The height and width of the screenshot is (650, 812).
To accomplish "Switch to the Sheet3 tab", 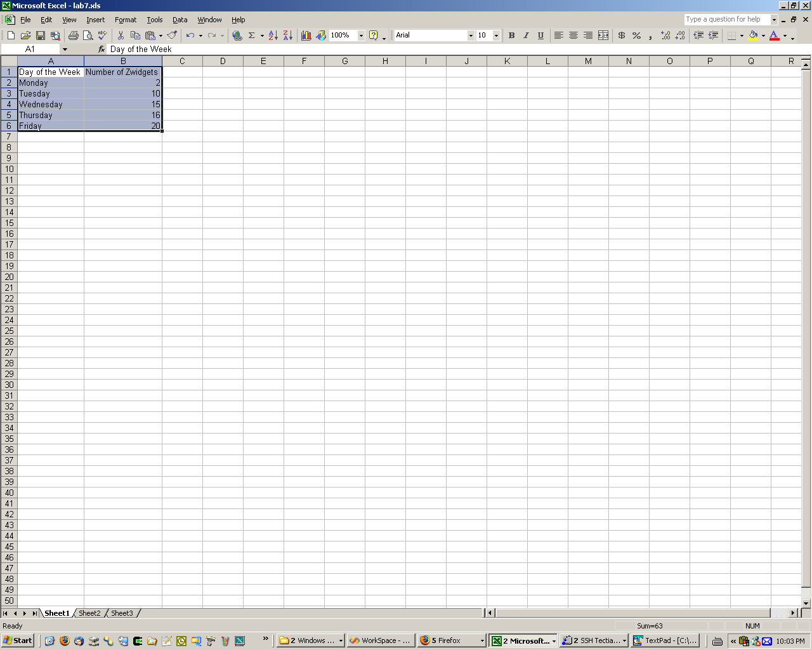I will pyautogui.click(x=122, y=613).
